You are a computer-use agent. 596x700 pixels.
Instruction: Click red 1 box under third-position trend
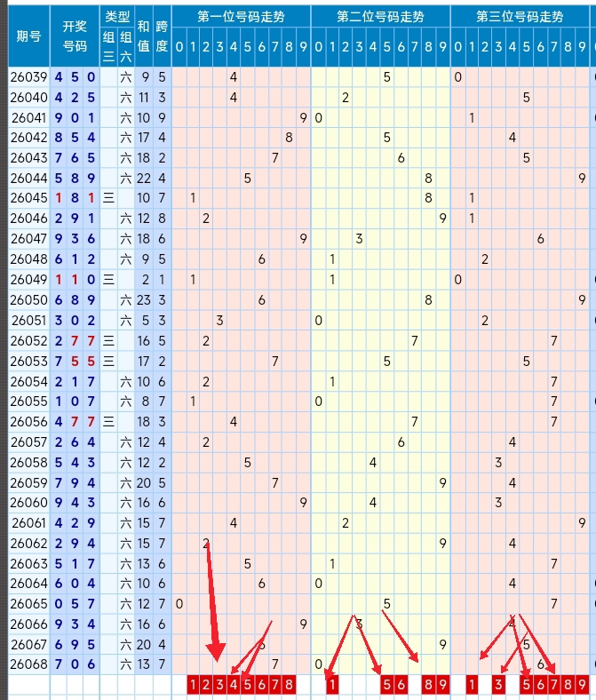click(x=472, y=684)
